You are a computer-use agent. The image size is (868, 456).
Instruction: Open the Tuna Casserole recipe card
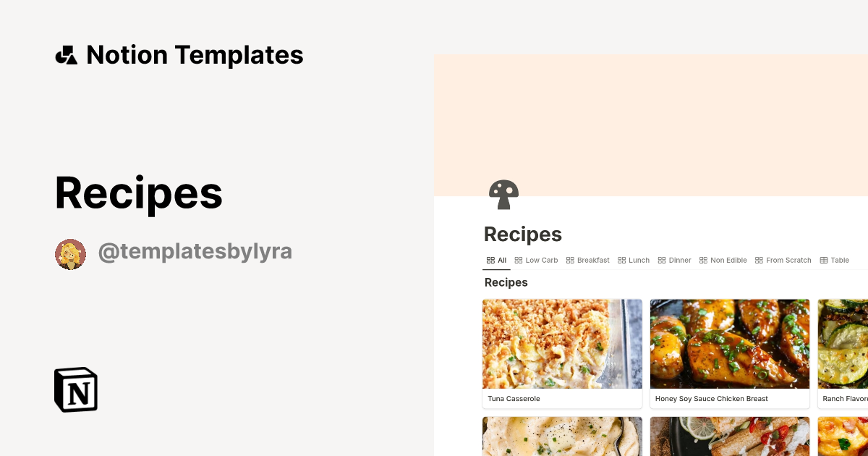(x=562, y=354)
